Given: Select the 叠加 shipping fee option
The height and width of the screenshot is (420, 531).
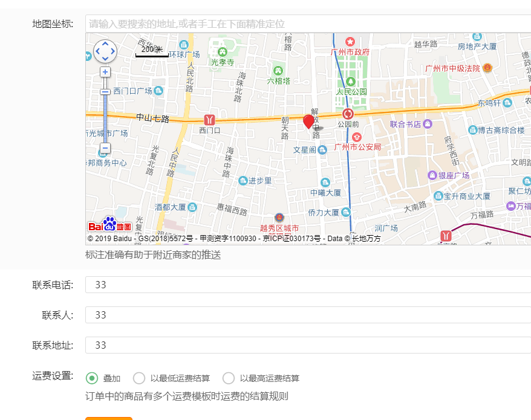Looking at the screenshot, I should point(92,378).
